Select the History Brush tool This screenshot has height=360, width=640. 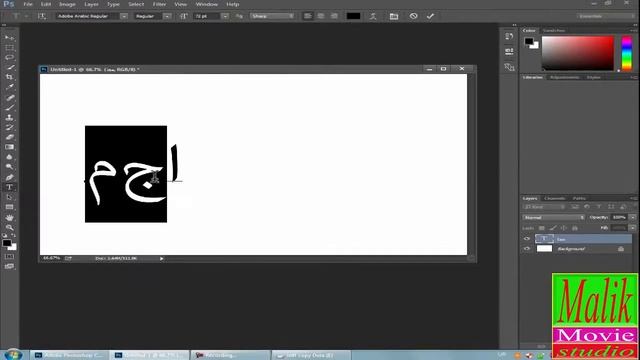(x=9, y=127)
